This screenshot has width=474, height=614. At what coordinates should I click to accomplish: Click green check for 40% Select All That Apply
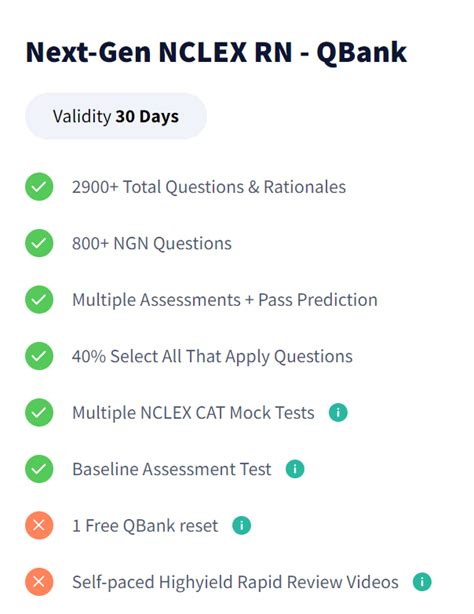39,356
